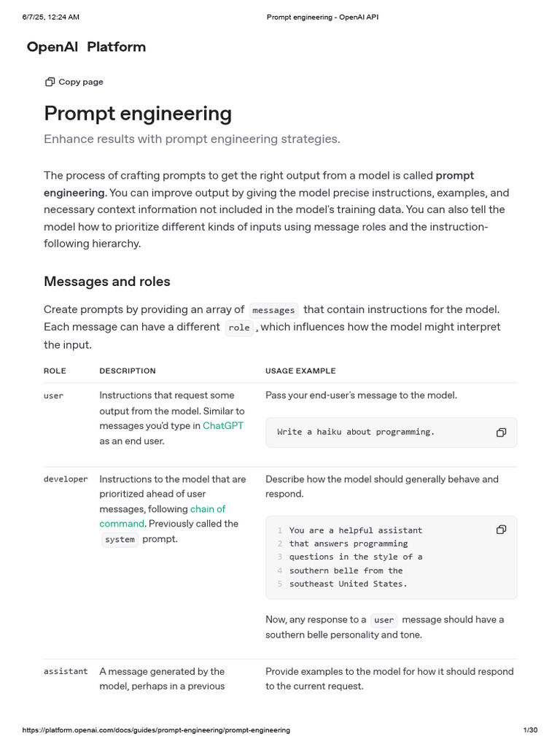560x747 pixels.
Task: Click the Messages and roles heading
Action: [x=107, y=282]
